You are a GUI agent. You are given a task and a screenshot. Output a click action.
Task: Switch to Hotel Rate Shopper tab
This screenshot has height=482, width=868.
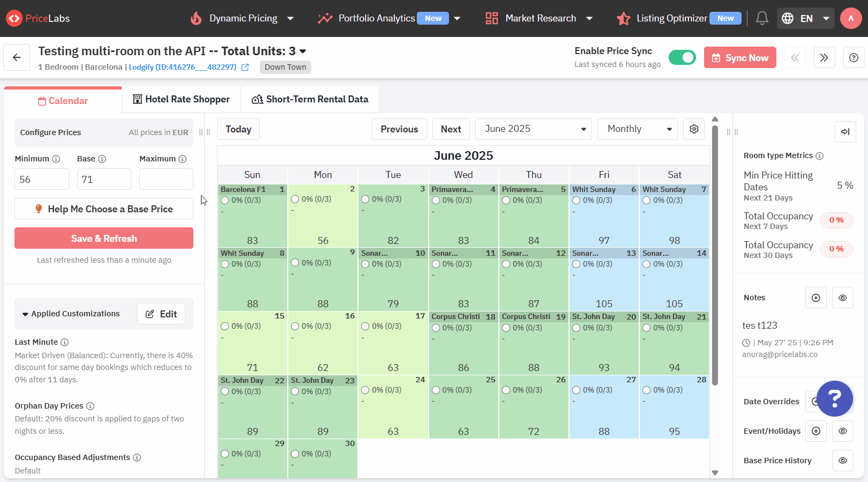pos(181,99)
